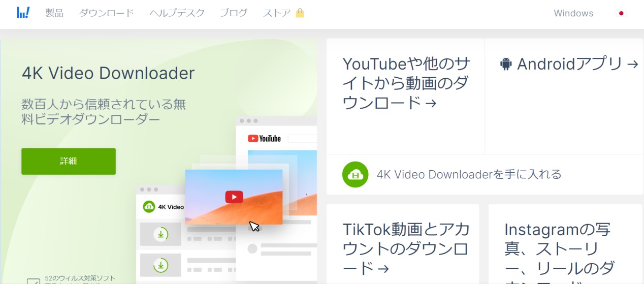This screenshot has height=284, width=644.
Task: Click the Android robot icon
Action: point(505,65)
